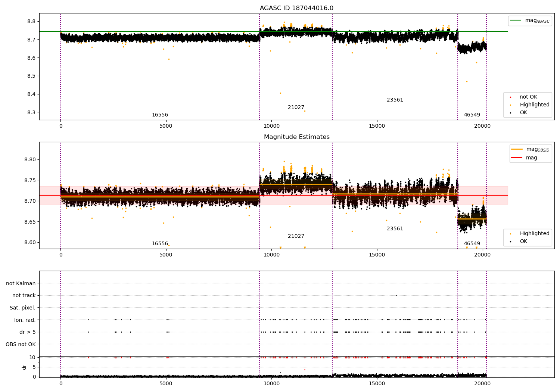Click the lone data point on 'not track' row
The image size is (560, 392).
point(396,295)
